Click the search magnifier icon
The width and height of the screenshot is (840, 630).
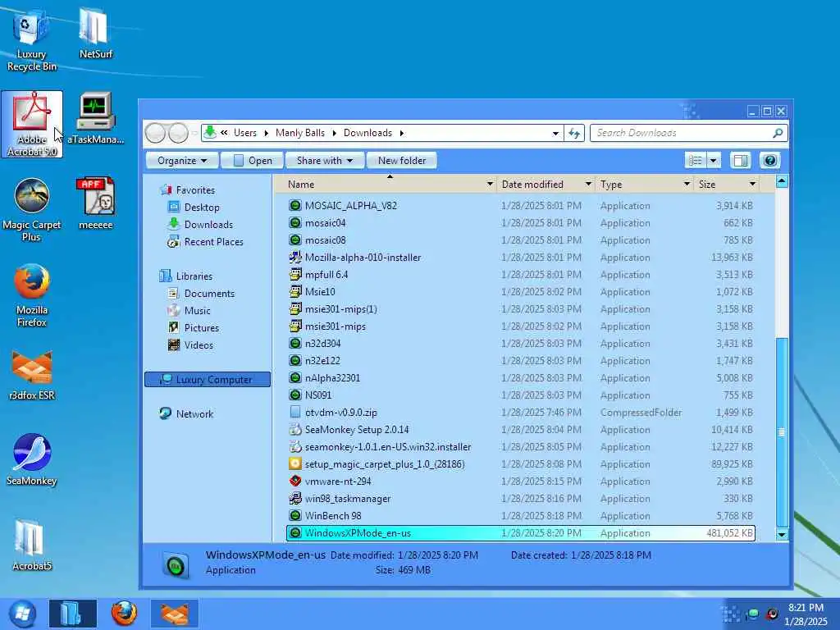click(x=778, y=133)
